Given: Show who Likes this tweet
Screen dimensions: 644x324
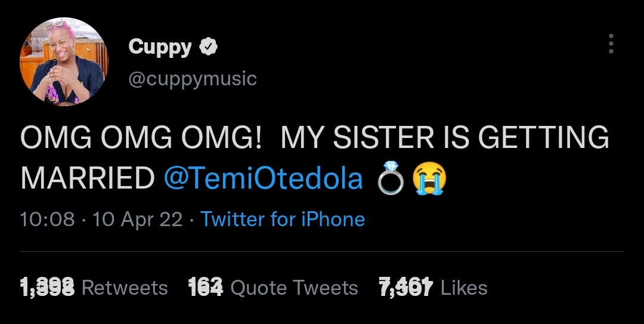Looking at the screenshot, I should 464,288.
